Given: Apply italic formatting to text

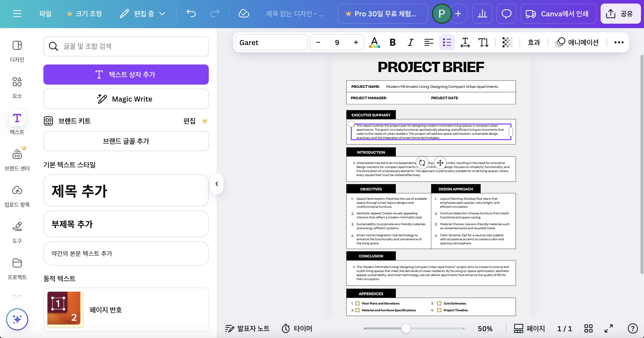Looking at the screenshot, I should (411, 42).
